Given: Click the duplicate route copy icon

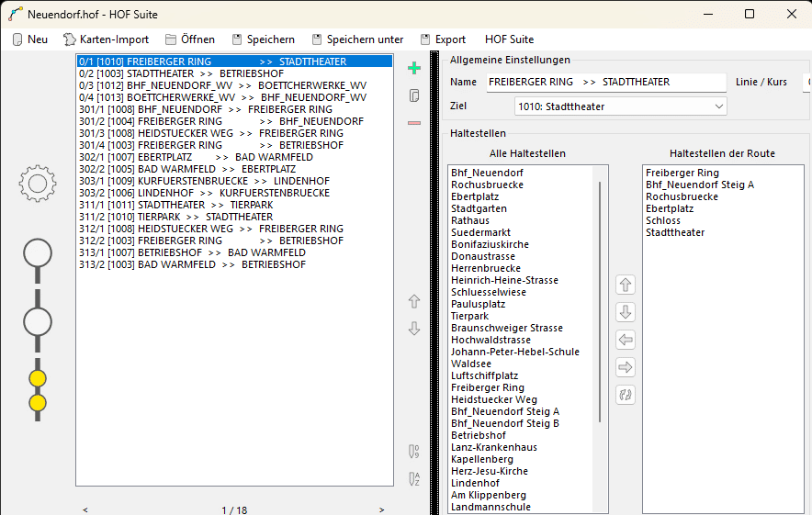Looking at the screenshot, I should click(414, 95).
